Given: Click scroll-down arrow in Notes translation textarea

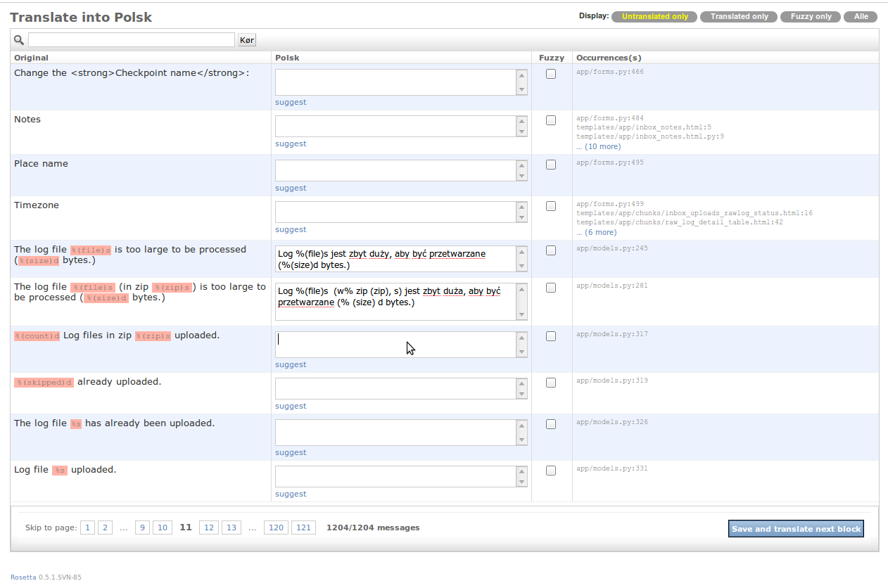Looking at the screenshot, I should tap(521, 132).
